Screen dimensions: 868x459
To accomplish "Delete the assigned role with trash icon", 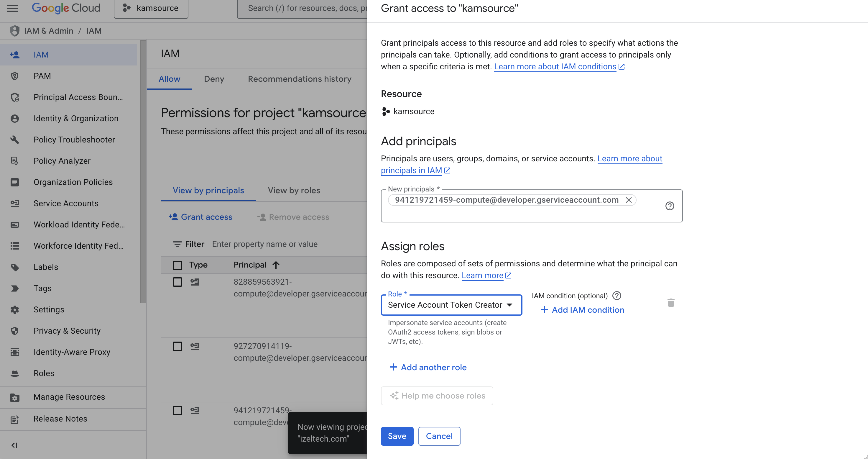I will click(x=670, y=303).
